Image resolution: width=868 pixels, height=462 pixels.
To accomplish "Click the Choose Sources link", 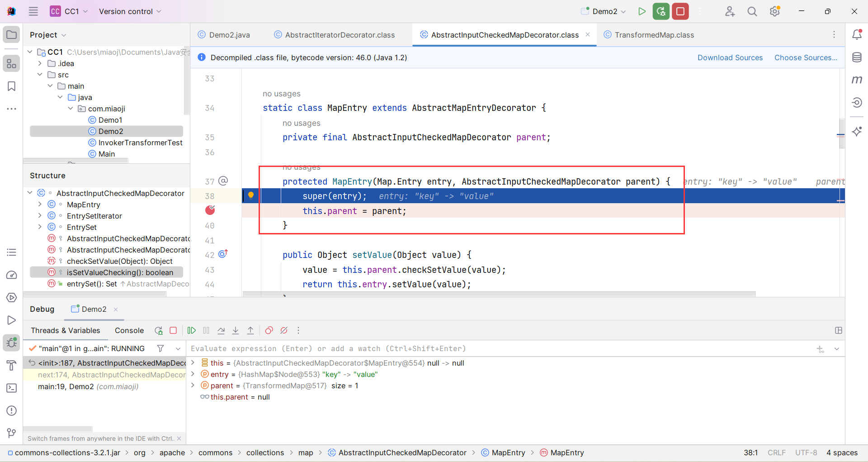I will coord(806,57).
